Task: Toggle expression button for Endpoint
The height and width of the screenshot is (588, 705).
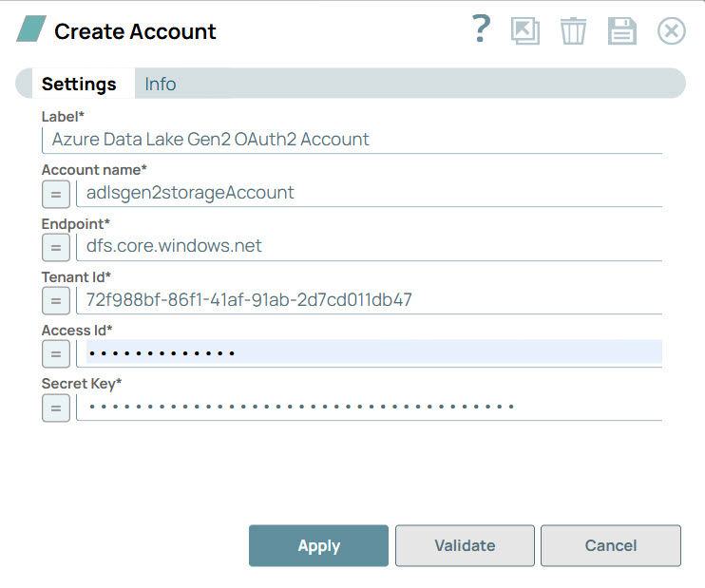Action: tap(56, 247)
